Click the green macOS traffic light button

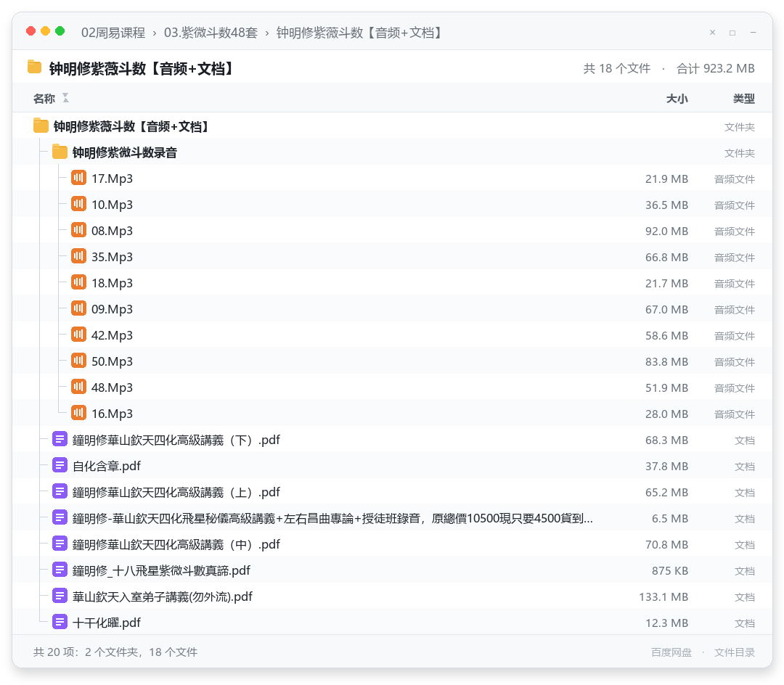(x=60, y=31)
